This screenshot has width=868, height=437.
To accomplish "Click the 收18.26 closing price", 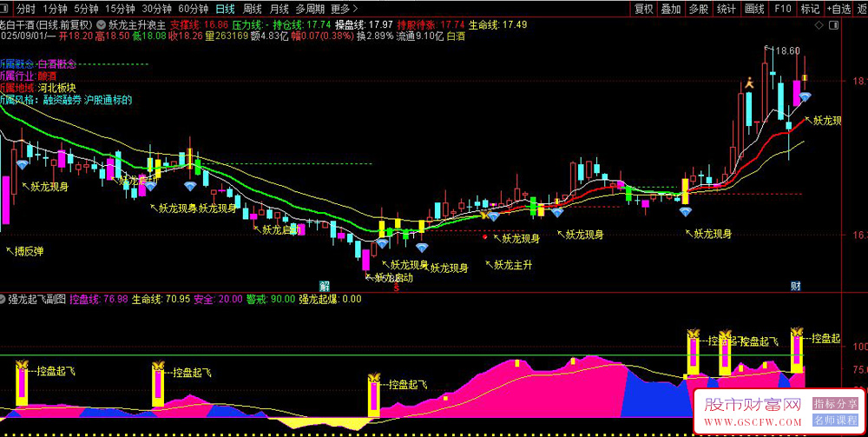I will coord(186,36).
